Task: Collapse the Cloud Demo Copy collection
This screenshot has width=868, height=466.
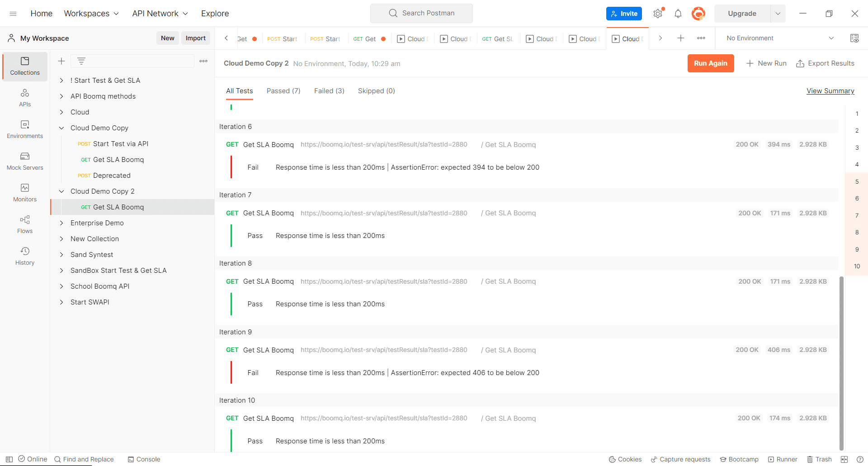Action: 61,128
